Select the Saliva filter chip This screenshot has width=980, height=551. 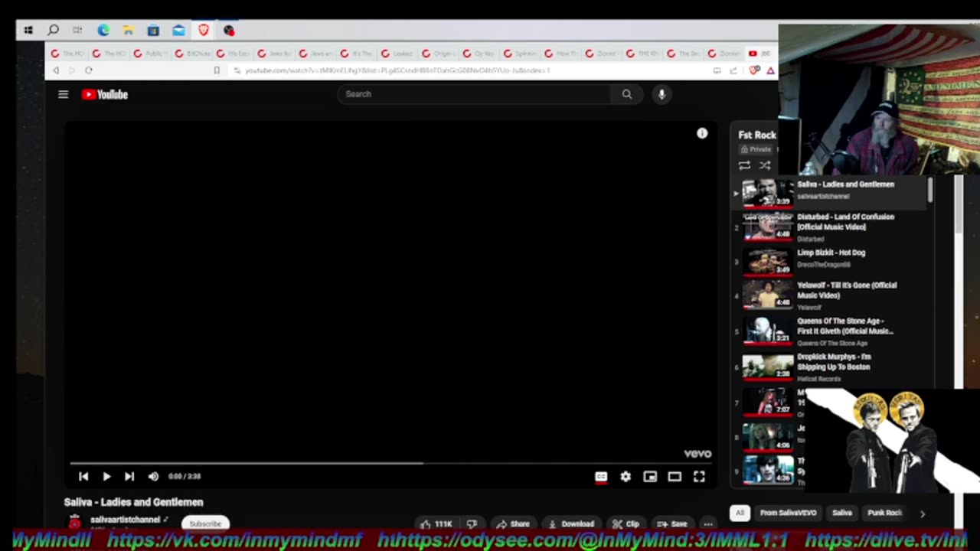pos(842,513)
